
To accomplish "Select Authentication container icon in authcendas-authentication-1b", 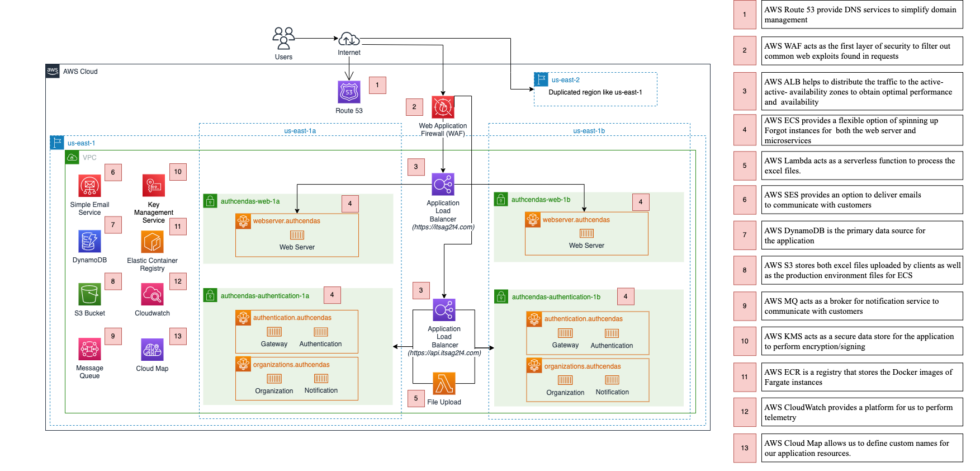I will coord(612,333).
